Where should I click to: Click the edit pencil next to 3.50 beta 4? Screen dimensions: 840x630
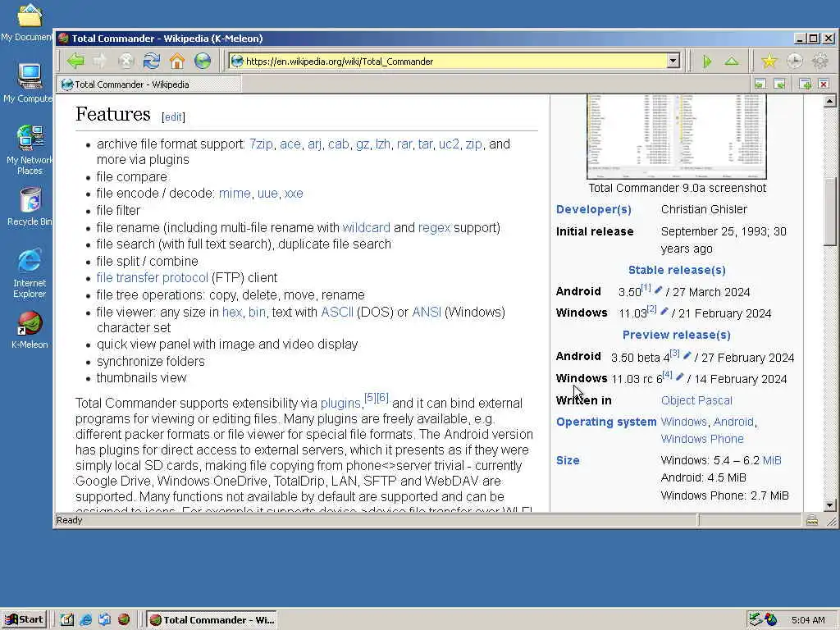tap(687, 355)
